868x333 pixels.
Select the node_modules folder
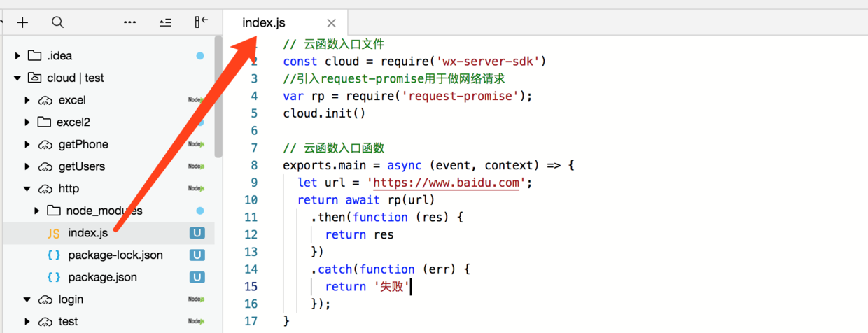pyautogui.click(x=107, y=211)
